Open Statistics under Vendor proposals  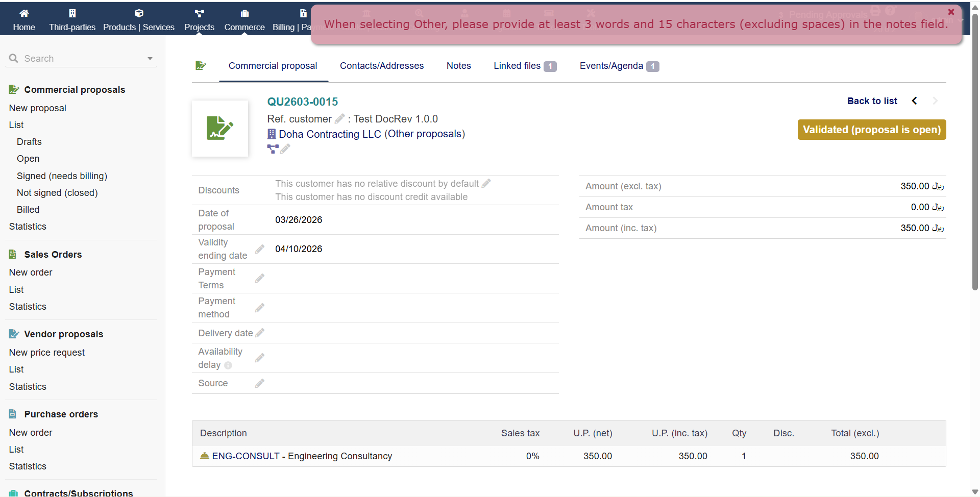(x=28, y=387)
